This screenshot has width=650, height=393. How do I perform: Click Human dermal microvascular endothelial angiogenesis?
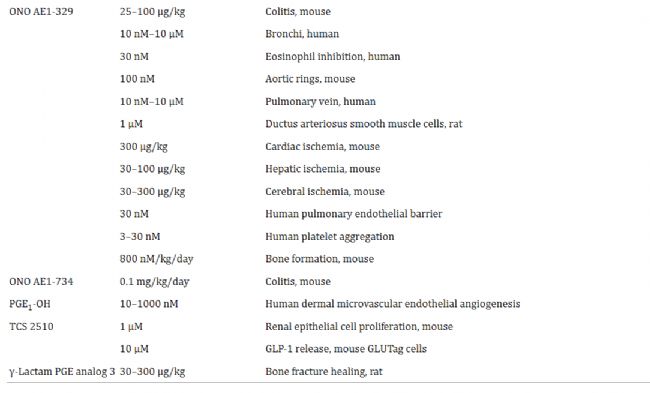tap(393, 304)
